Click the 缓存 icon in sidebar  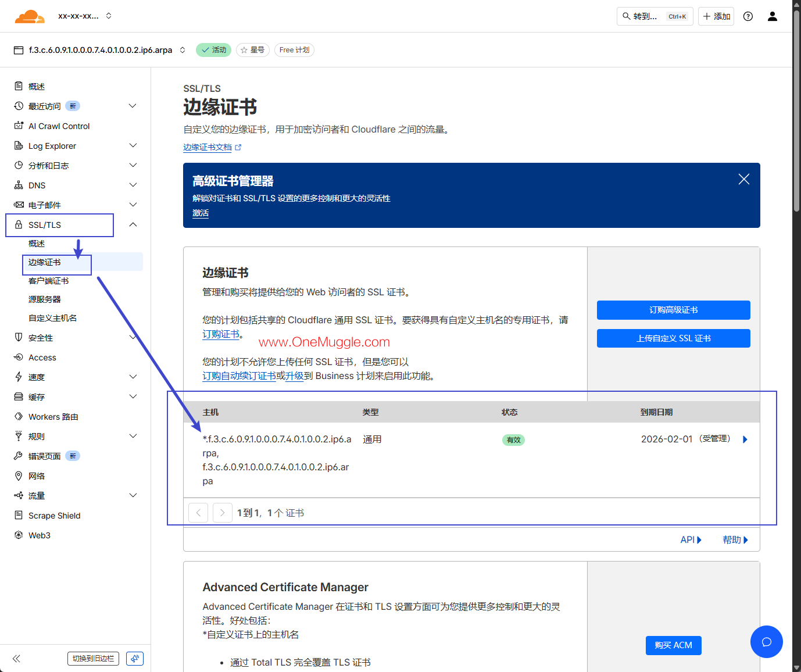(19, 396)
